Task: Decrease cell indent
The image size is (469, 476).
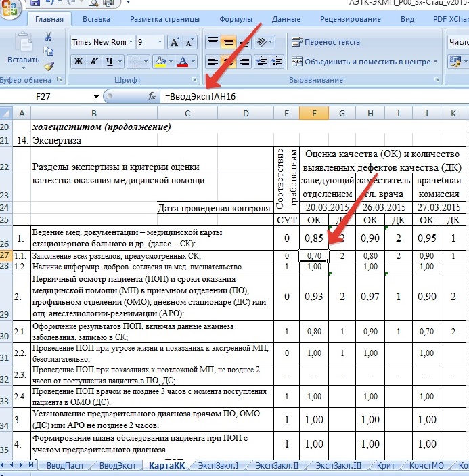Action: coord(262,62)
